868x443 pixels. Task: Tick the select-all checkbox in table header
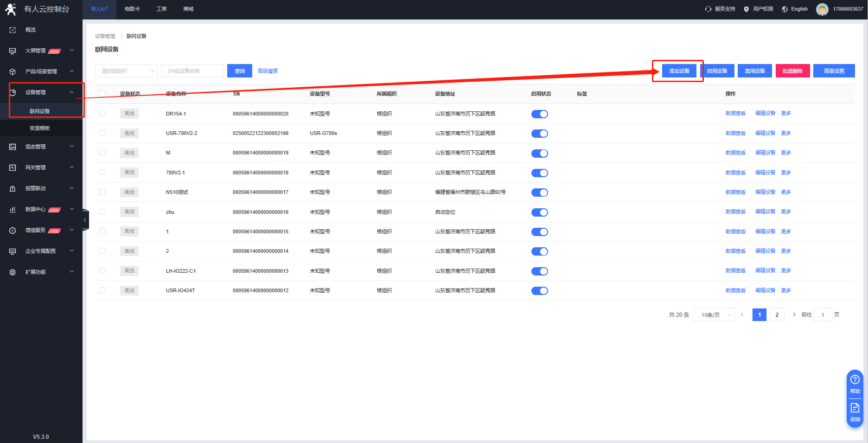pos(102,94)
